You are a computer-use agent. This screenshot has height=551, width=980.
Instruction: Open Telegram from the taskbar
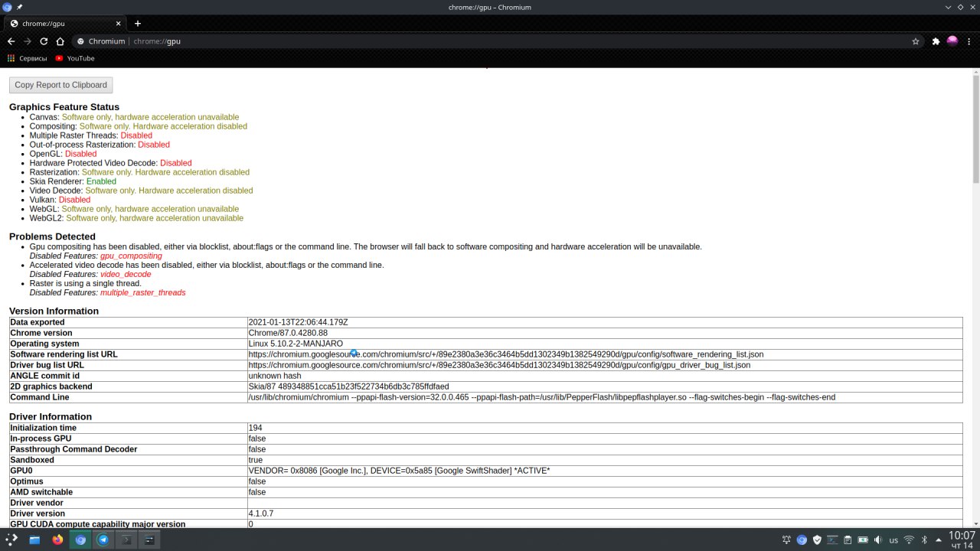[103, 540]
